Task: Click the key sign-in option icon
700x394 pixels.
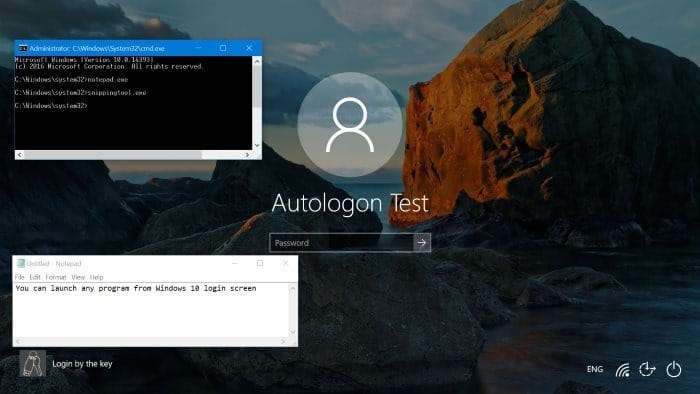Action: tap(33, 364)
